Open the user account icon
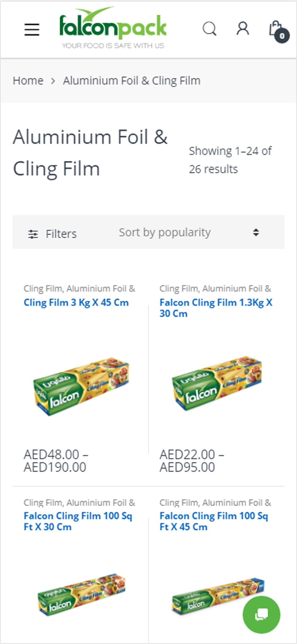 click(x=243, y=29)
